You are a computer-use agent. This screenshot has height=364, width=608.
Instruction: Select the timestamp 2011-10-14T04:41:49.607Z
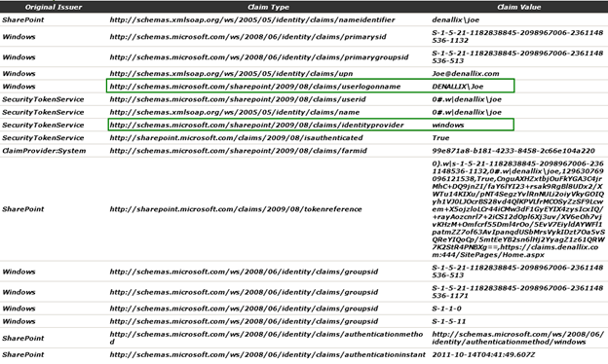(483, 354)
